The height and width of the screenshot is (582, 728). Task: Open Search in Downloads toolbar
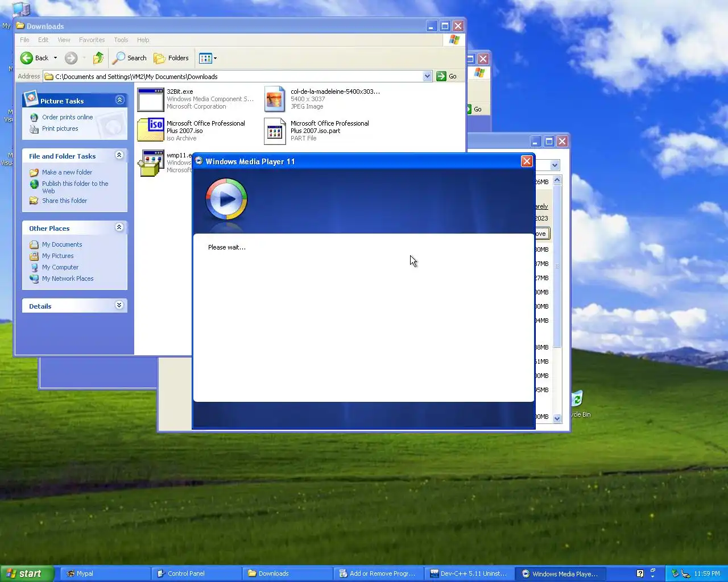(130, 58)
